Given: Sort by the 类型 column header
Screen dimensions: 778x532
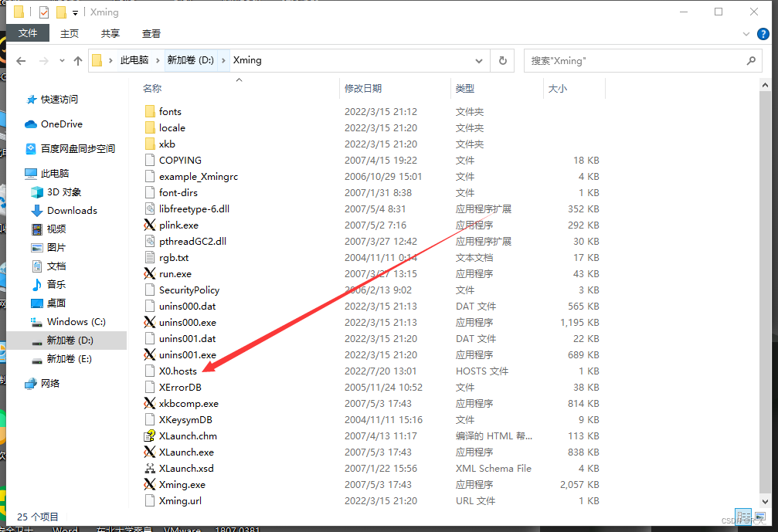Looking at the screenshot, I should [465, 88].
